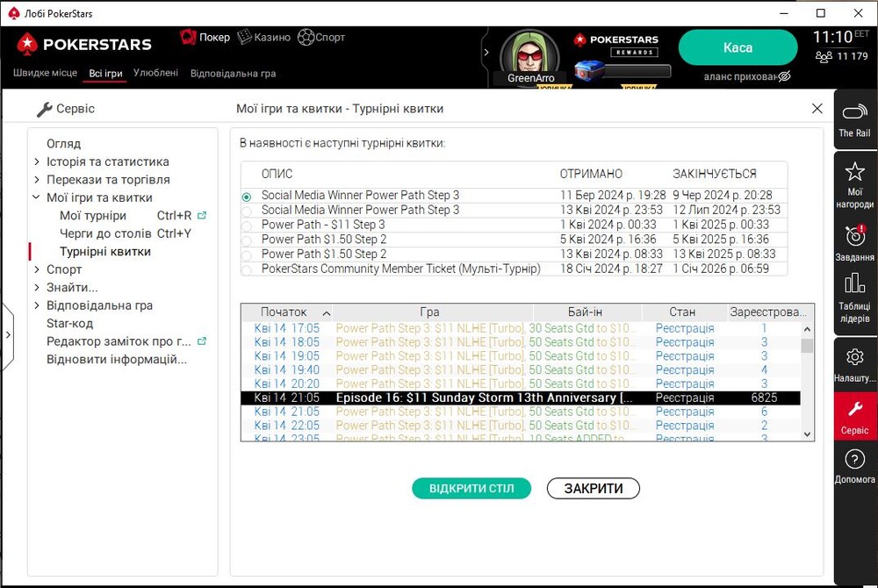Screen dimensions: 878x588
Task: Click the ЗАКРИТИ button
Action: pos(593,489)
